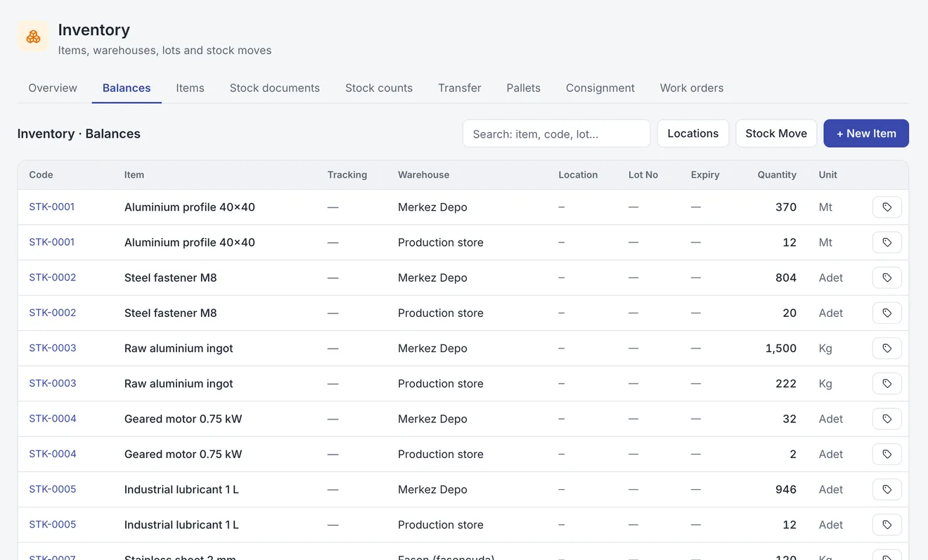Open the Stock documents tab
The image size is (928, 560).
(275, 88)
